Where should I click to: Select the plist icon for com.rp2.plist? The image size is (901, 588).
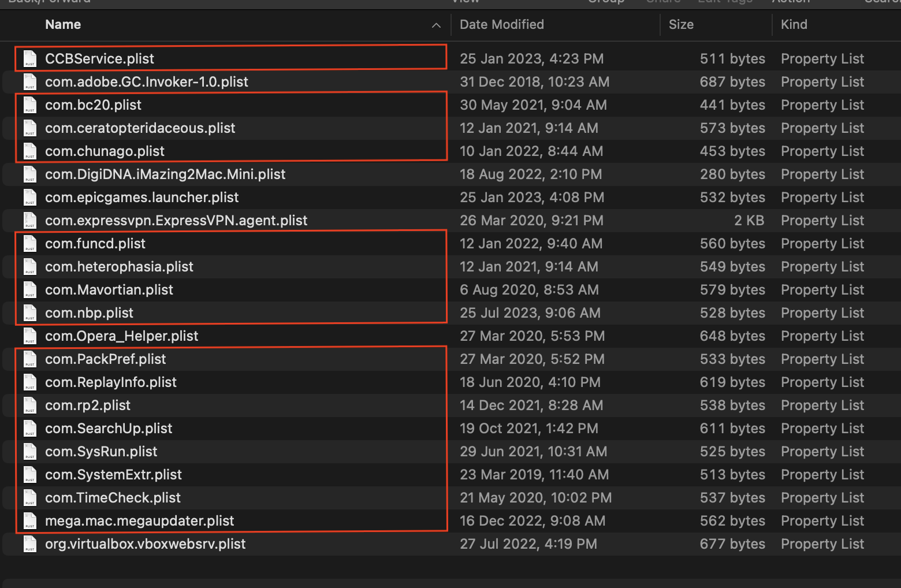tap(30, 405)
